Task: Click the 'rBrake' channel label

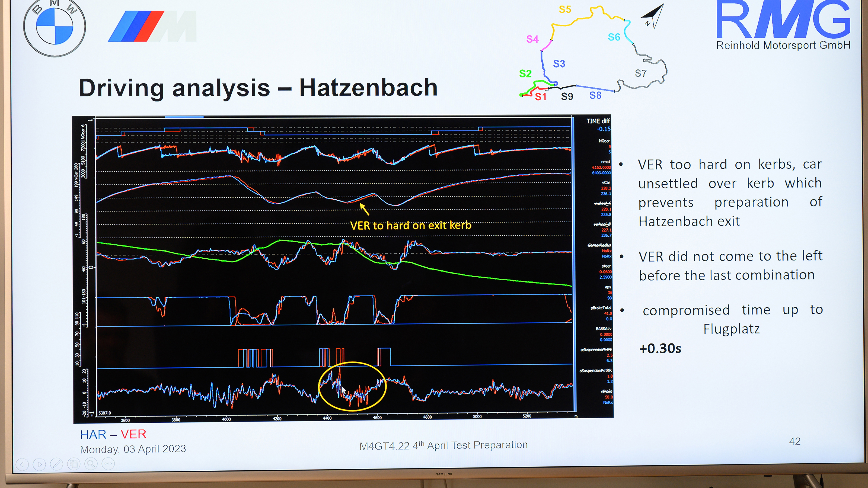Action: (x=607, y=391)
